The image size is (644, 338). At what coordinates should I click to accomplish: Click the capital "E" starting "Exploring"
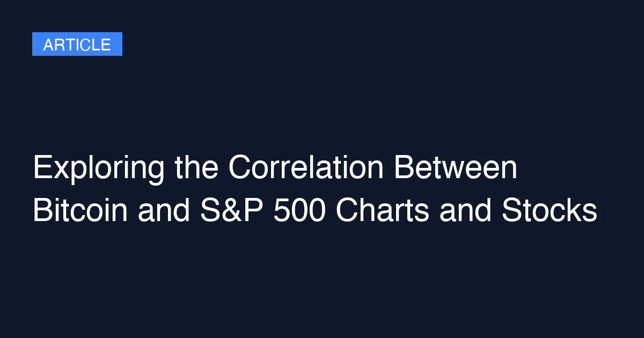(x=41, y=168)
